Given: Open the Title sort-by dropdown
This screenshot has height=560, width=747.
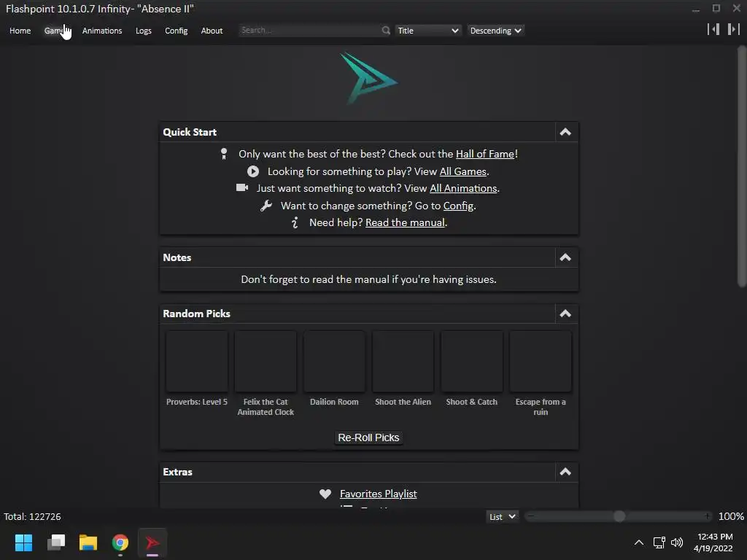Looking at the screenshot, I should click(427, 31).
